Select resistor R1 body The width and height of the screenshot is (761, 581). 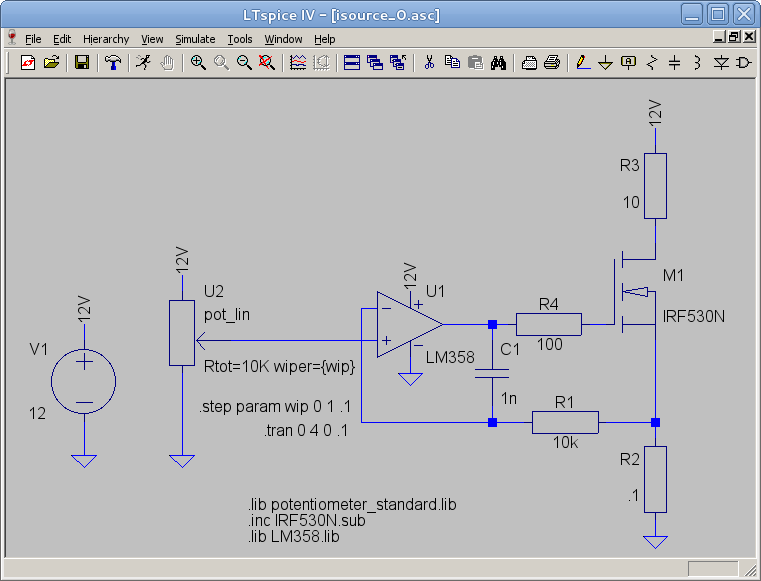pyautogui.click(x=565, y=422)
